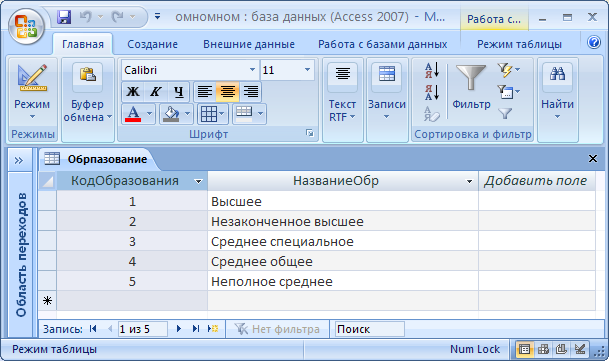The height and width of the screenshot is (361, 609).
Task: Click the large Фильтр funnel button
Action: [x=471, y=88]
